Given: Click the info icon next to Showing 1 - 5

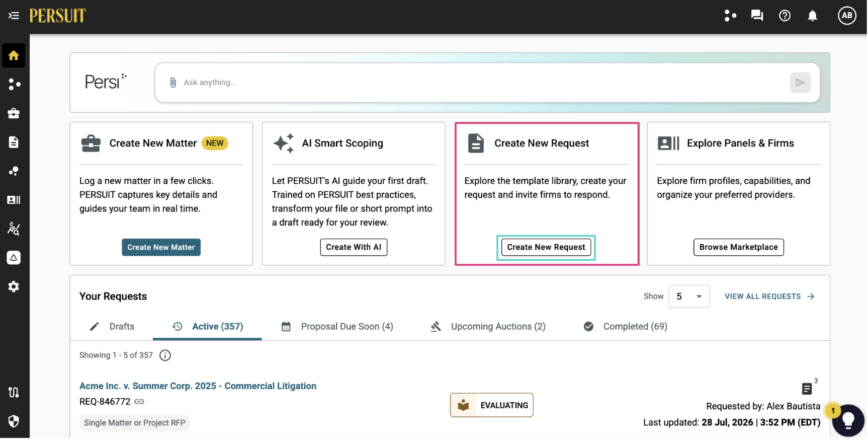Looking at the screenshot, I should point(165,355).
